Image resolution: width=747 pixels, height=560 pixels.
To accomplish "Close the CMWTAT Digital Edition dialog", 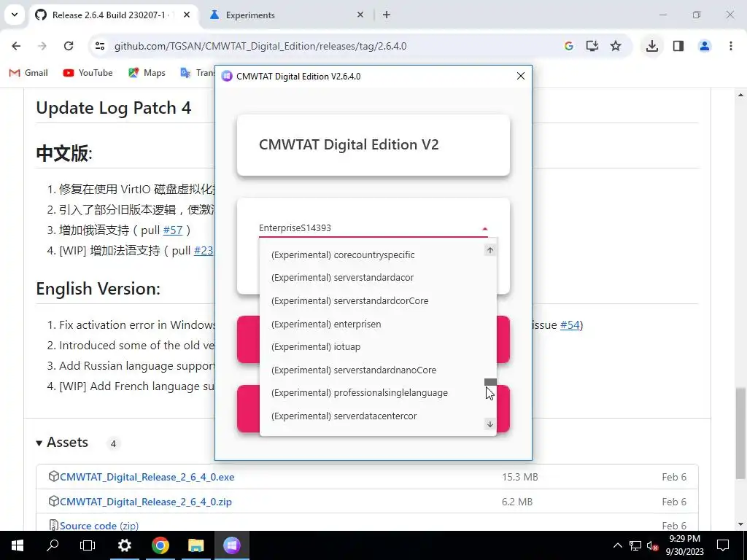I will [521, 76].
